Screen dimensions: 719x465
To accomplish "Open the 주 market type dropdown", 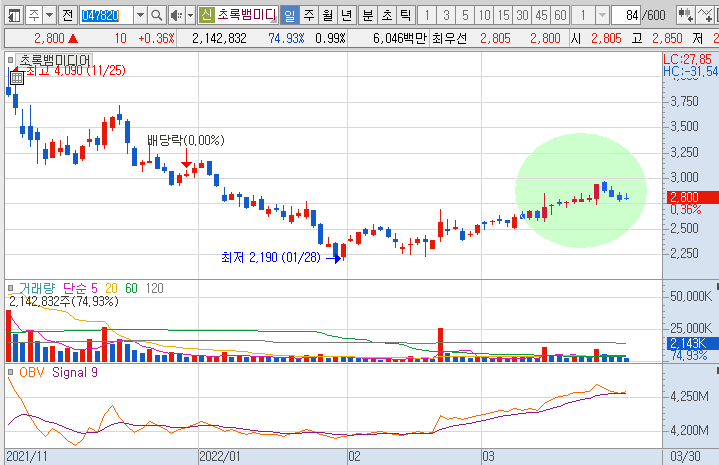I will tap(50, 16).
